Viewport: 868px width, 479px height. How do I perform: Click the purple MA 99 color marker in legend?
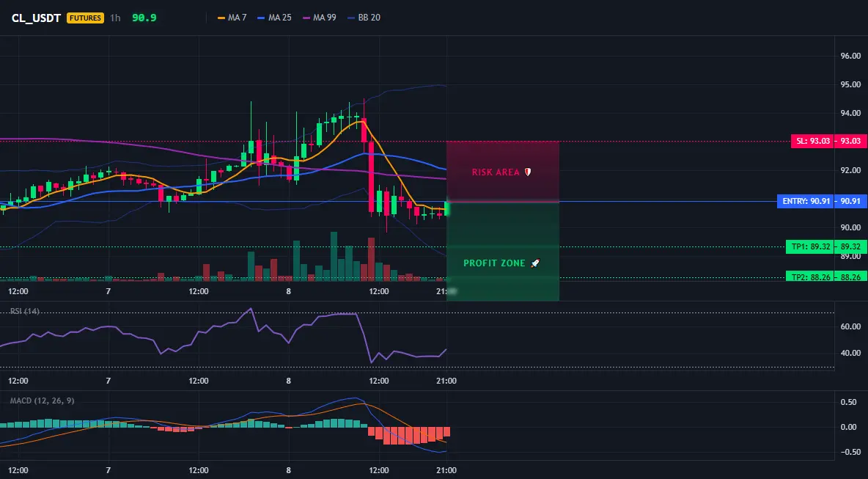pyautogui.click(x=306, y=18)
